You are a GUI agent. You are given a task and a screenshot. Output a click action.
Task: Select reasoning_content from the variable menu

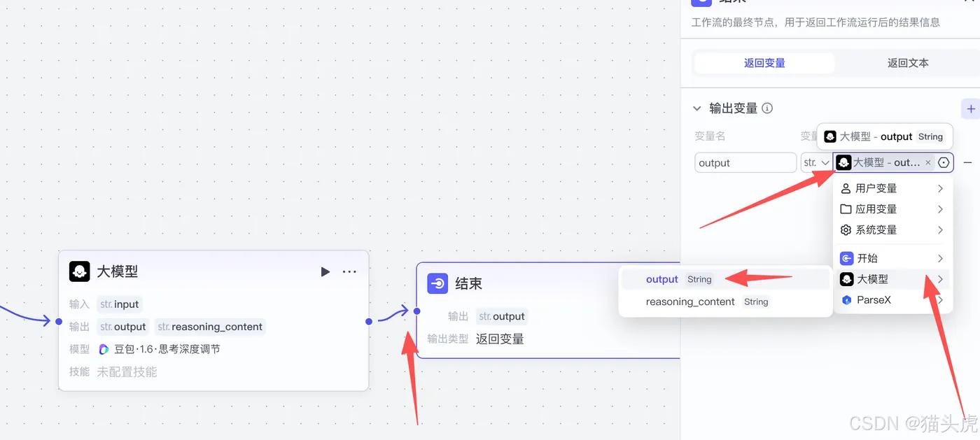689,301
